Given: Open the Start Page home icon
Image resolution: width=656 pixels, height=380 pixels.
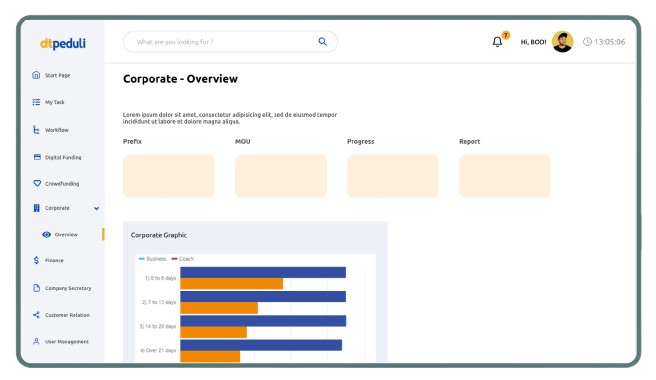Looking at the screenshot, I should [x=36, y=75].
